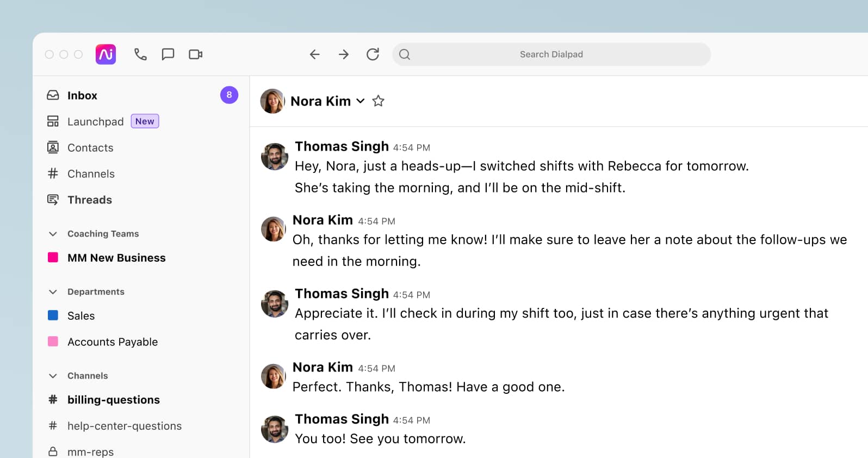Go to Contacts
The width and height of the screenshot is (868, 458).
pos(90,148)
